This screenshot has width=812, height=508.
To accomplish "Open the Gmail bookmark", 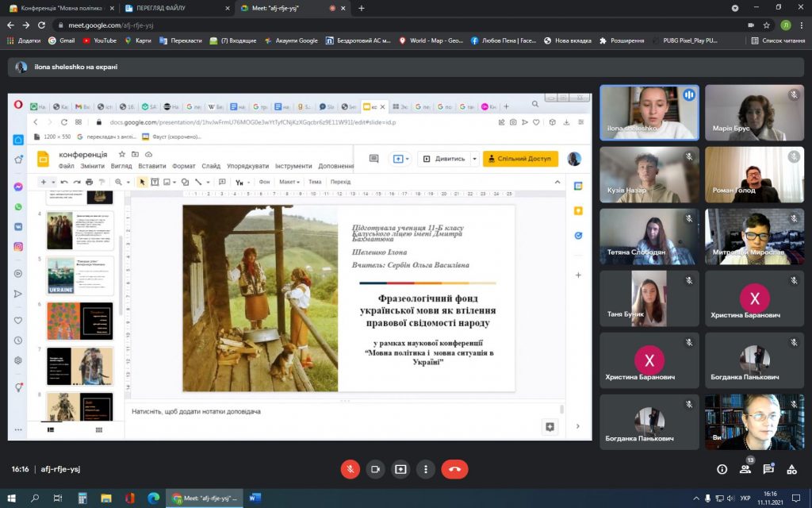I will click(62, 40).
